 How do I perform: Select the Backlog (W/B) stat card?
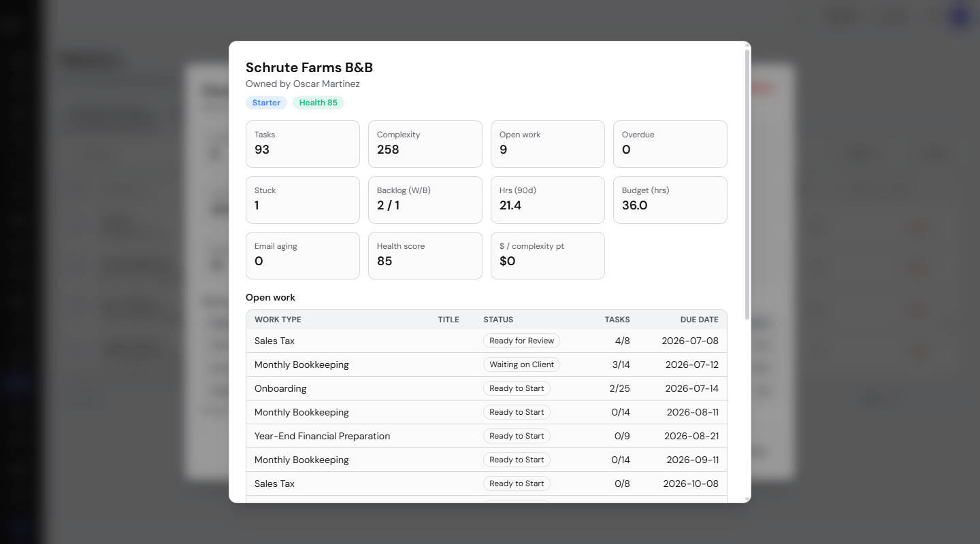click(425, 200)
